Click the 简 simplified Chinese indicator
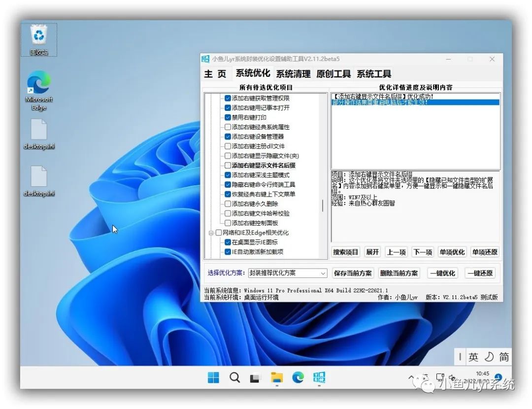The image size is (532, 409). tap(504, 357)
